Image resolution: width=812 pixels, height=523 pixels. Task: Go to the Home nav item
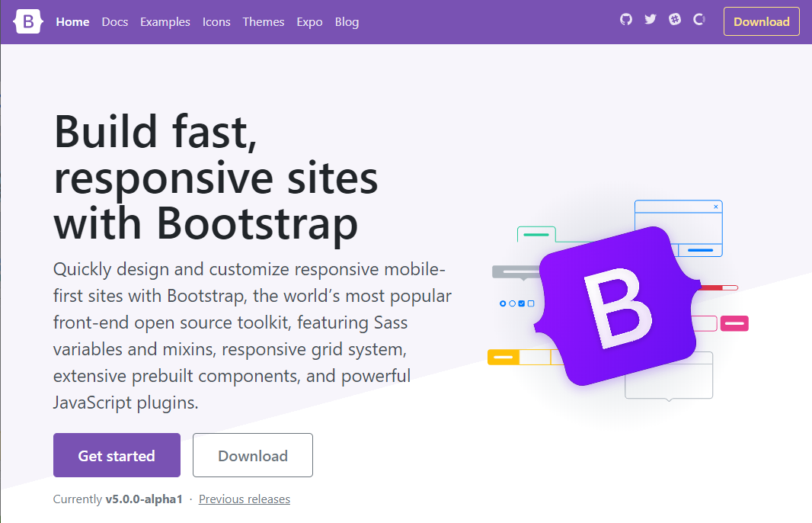tap(72, 22)
